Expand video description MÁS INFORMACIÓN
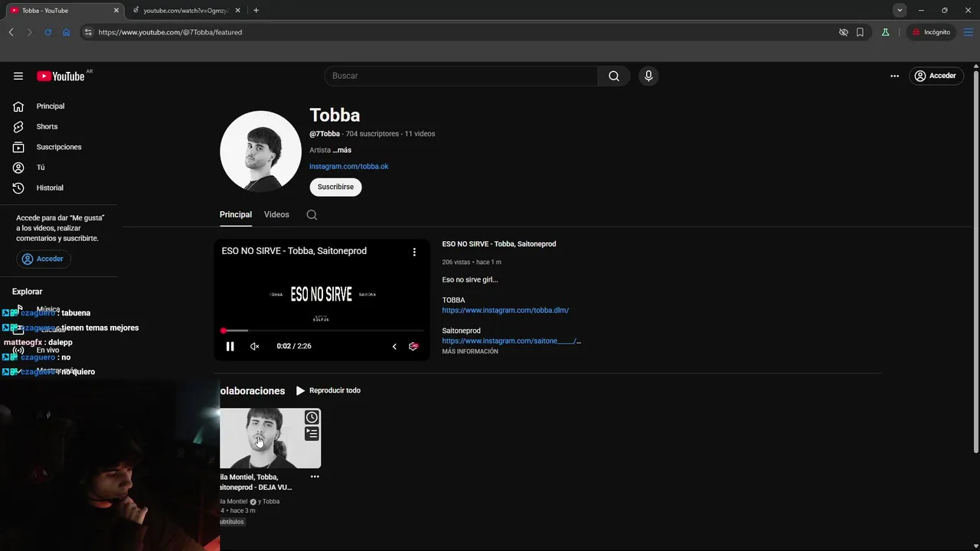The width and height of the screenshot is (980, 551). [470, 351]
